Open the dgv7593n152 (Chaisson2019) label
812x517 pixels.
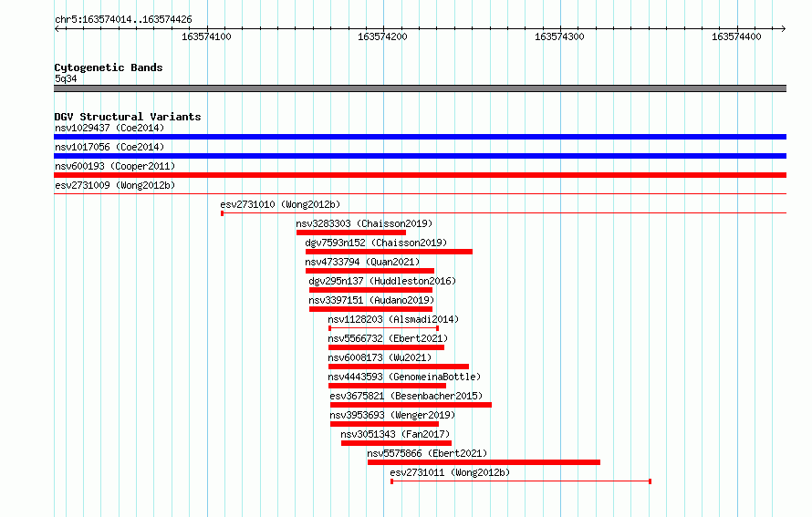pos(376,243)
